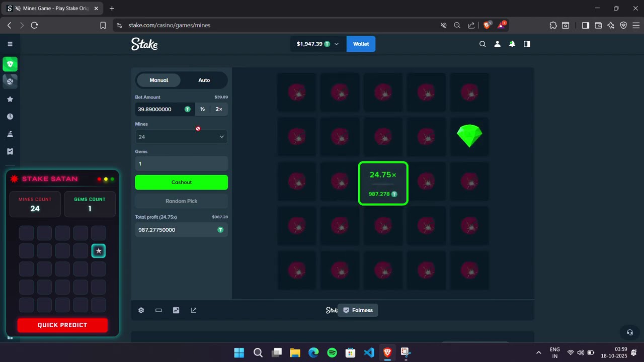Click the MINES COUNT 24 box in Stake Satan
This screenshot has height=362, width=644.
35,204
